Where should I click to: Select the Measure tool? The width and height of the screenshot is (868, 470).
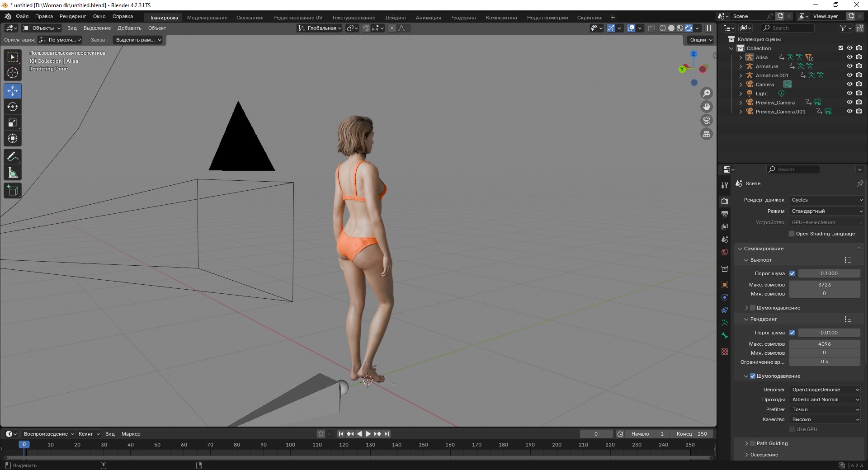13,173
